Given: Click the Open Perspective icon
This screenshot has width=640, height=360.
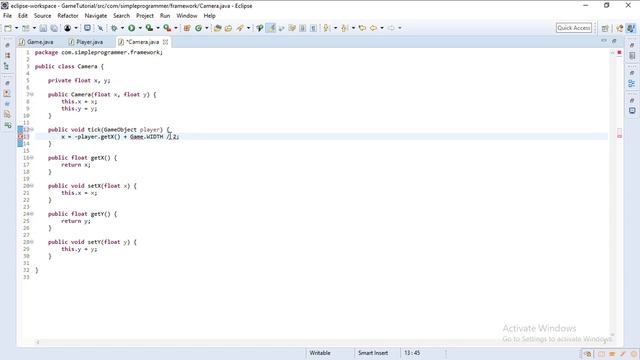Looking at the screenshot, I should (605, 28).
